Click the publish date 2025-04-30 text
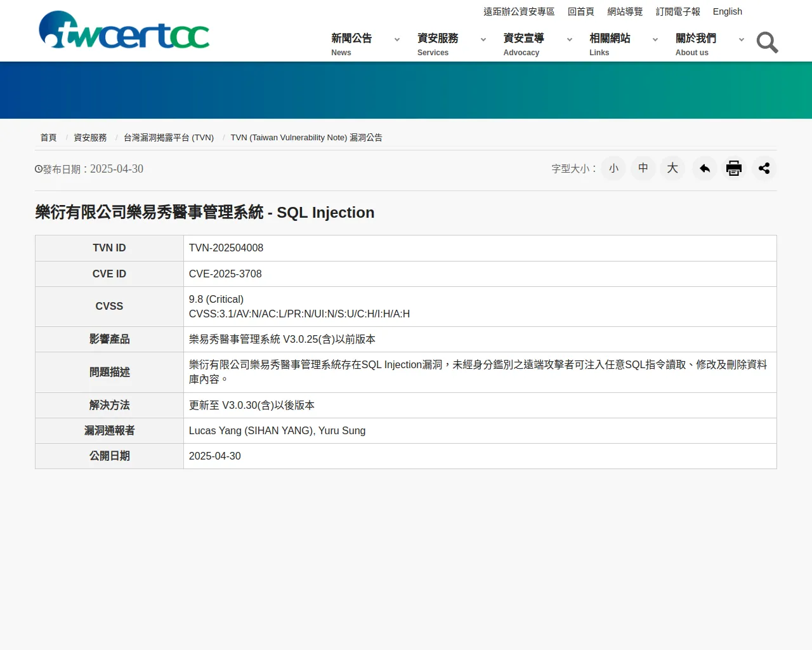Image resolution: width=812 pixels, height=650 pixels. pos(117,169)
